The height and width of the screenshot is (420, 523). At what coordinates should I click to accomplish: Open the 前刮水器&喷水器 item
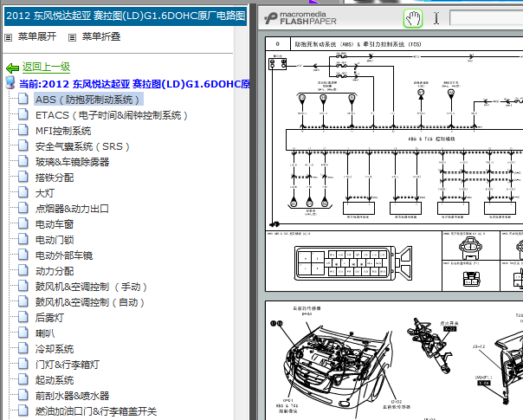click(x=73, y=396)
